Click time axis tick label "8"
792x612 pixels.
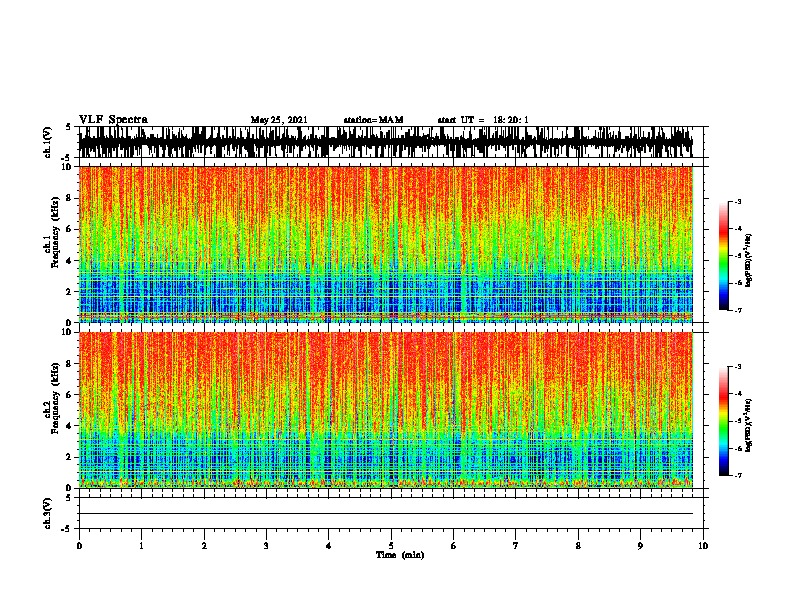tap(578, 546)
